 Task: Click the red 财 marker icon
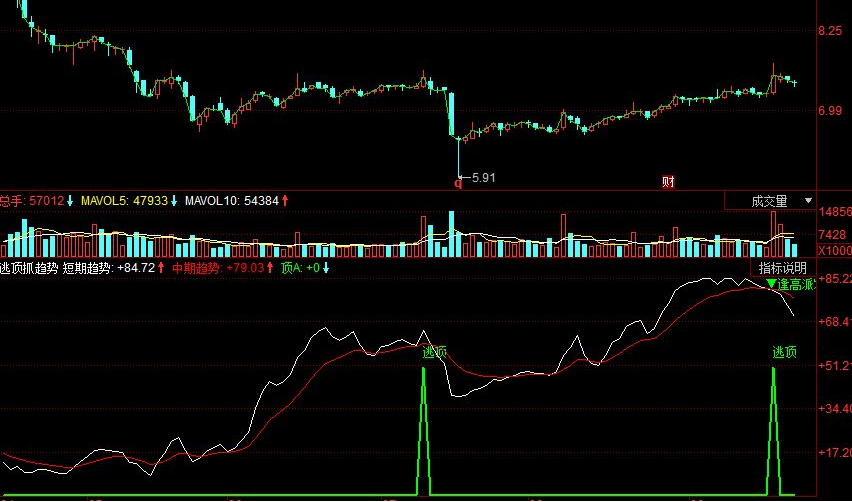point(668,182)
